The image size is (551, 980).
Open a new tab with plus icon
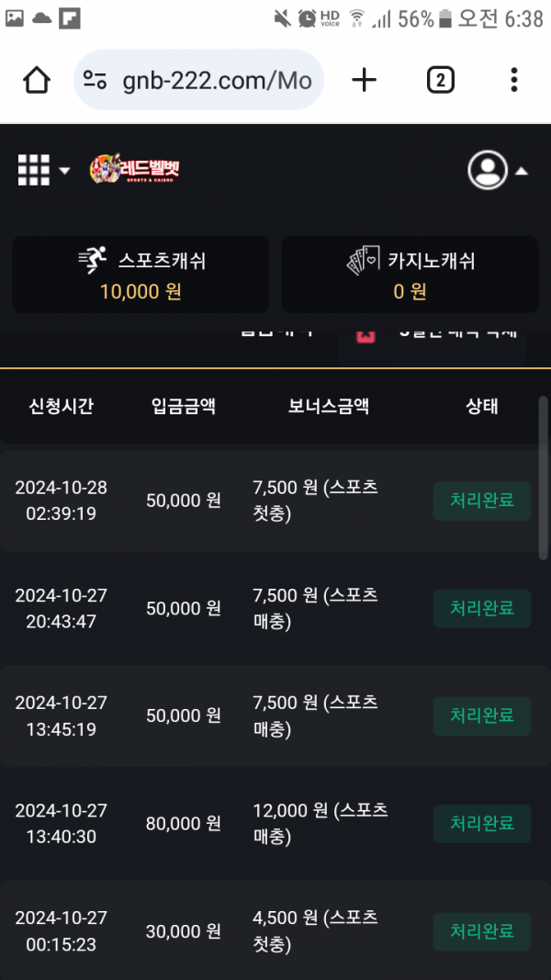[365, 81]
